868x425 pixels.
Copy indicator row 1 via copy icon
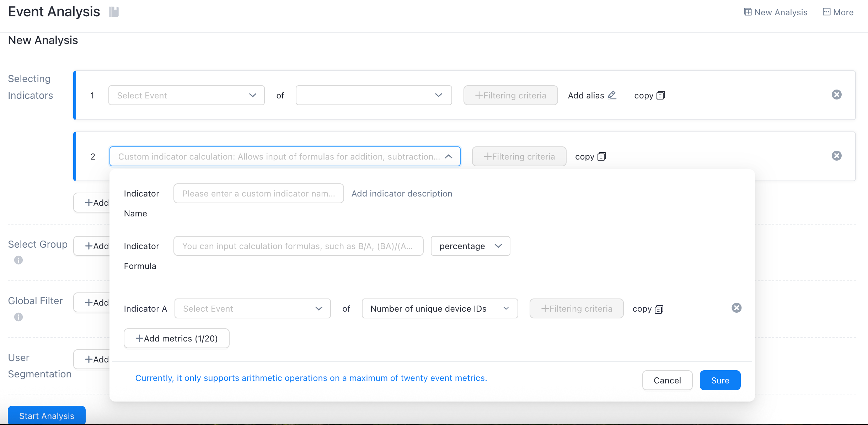pos(661,95)
